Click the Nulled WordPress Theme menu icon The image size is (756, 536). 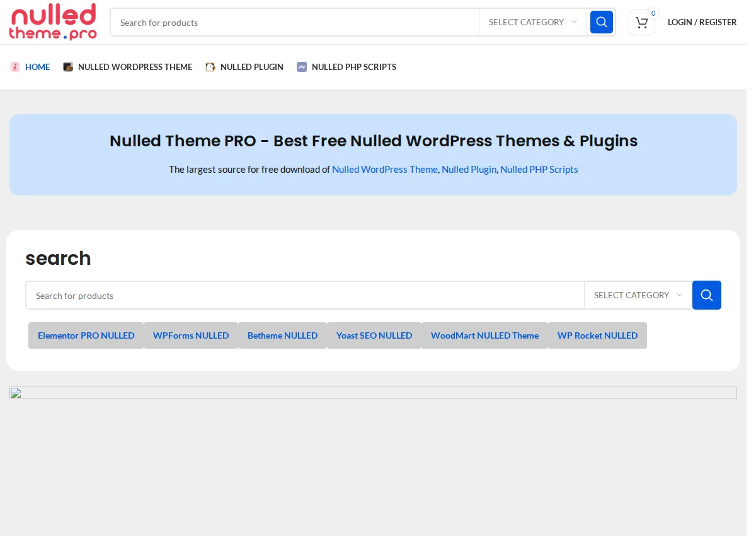point(68,67)
